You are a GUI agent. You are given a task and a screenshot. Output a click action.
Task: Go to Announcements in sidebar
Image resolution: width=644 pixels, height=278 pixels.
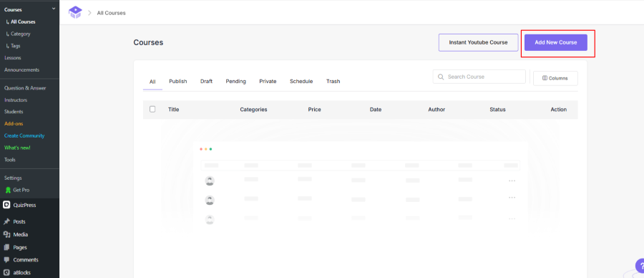click(21, 70)
